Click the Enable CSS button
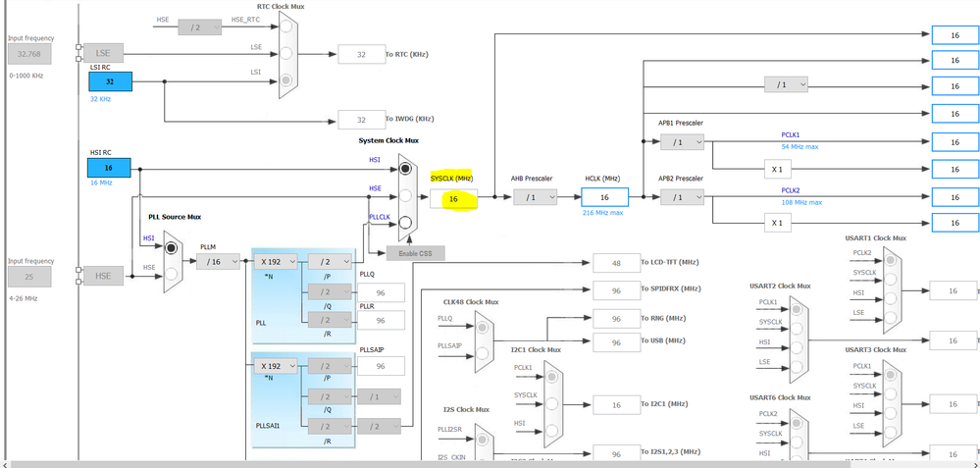Viewport: 980px width, 468px height. click(416, 254)
